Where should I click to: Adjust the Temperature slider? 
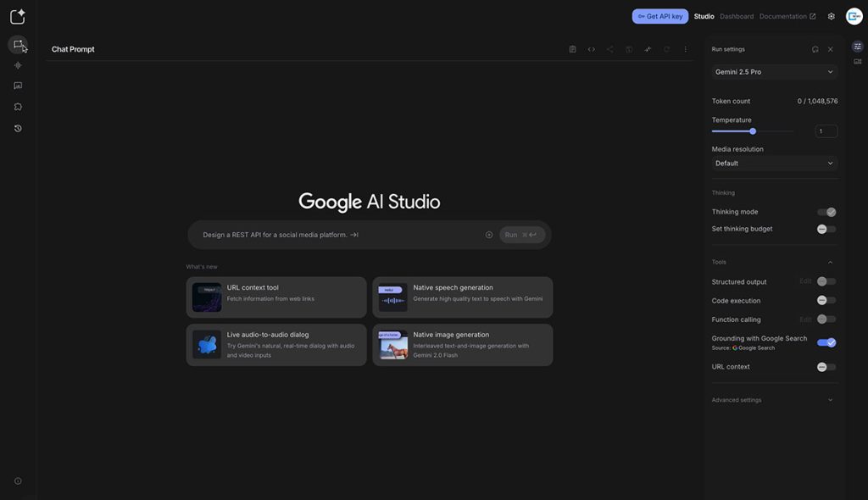pos(753,131)
